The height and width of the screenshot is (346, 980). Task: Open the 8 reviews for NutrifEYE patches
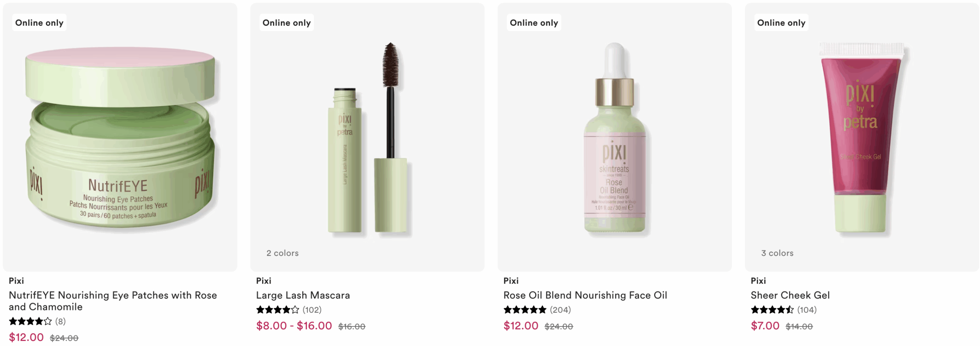coord(60,321)
